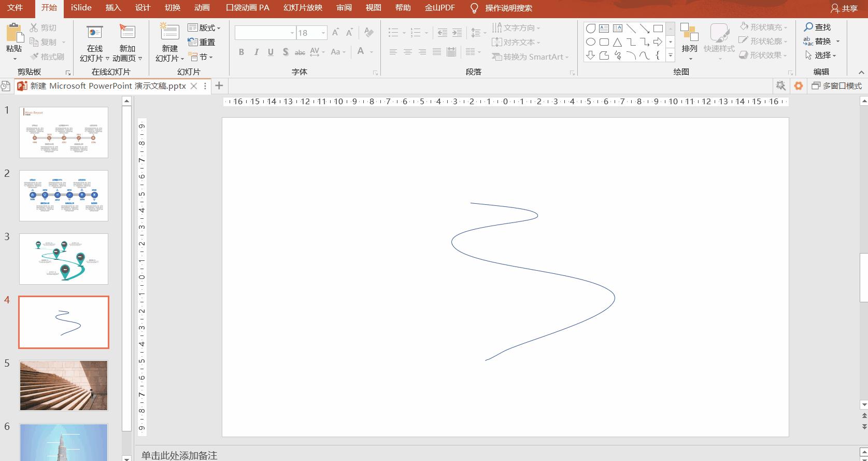Viewport: 868px width, 461px height.
Task: Switch to the Insert (插入) ribbon tab
Action: pyautogui.click(x=113, y=8)
